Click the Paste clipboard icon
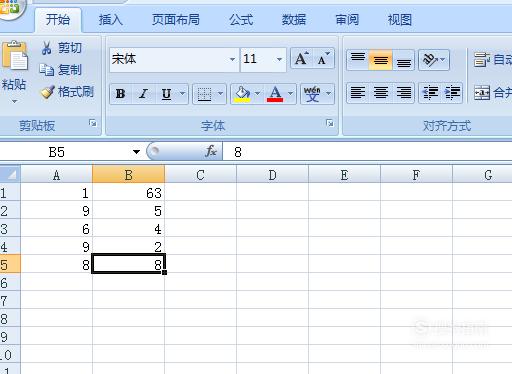This screenshot has height=374, width=512. [x=15, y=56]
